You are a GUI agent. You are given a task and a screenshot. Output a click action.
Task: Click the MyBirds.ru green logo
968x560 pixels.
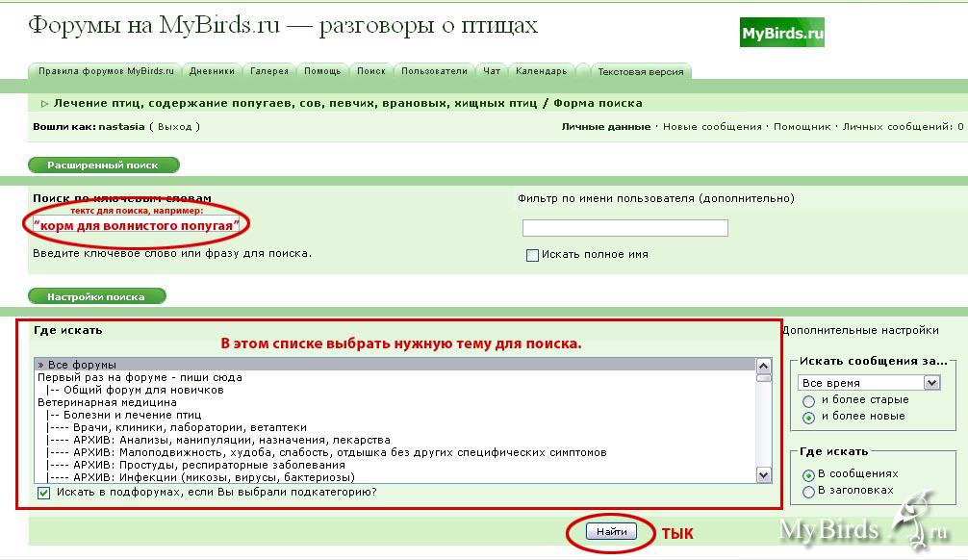click(x=782, y=32)
